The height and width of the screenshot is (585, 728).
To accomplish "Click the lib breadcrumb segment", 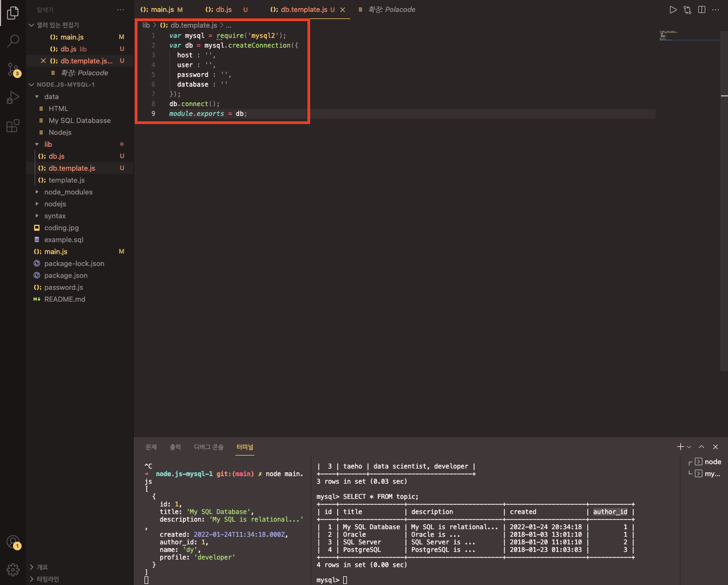I will 146,25.
